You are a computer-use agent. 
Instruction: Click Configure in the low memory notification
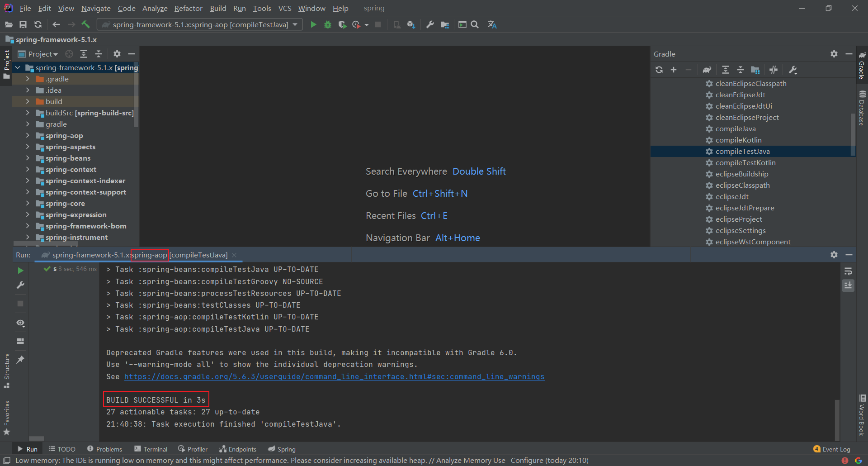coord(526,460)
